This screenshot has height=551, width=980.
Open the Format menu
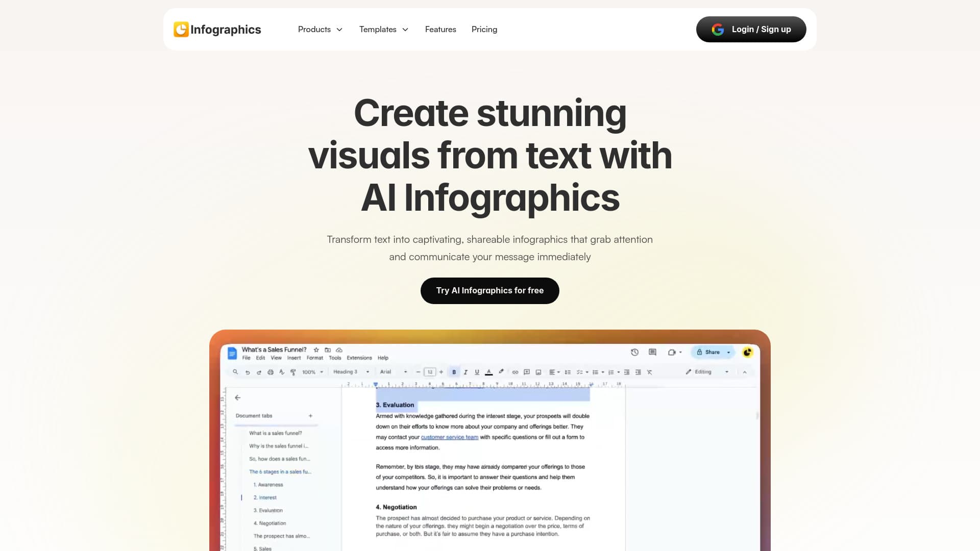(315, 358)
